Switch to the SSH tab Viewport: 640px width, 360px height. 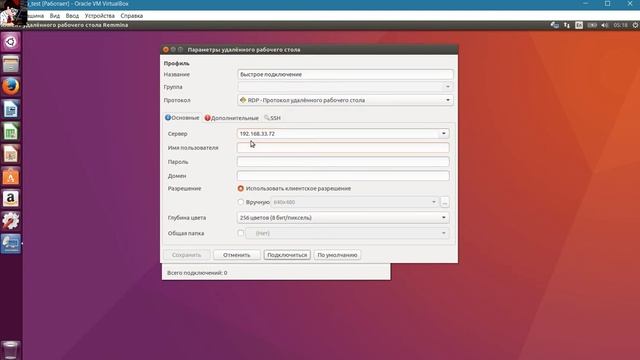pos(272,118)
